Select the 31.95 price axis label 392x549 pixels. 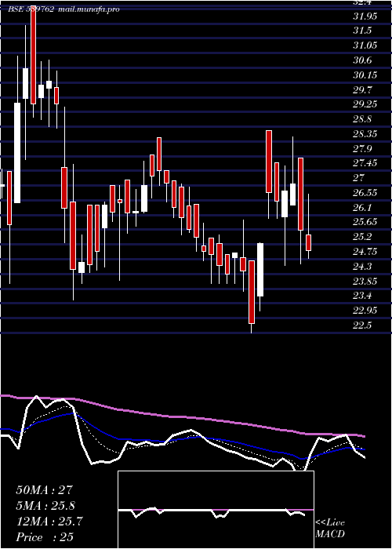click(x=365, y=16)
